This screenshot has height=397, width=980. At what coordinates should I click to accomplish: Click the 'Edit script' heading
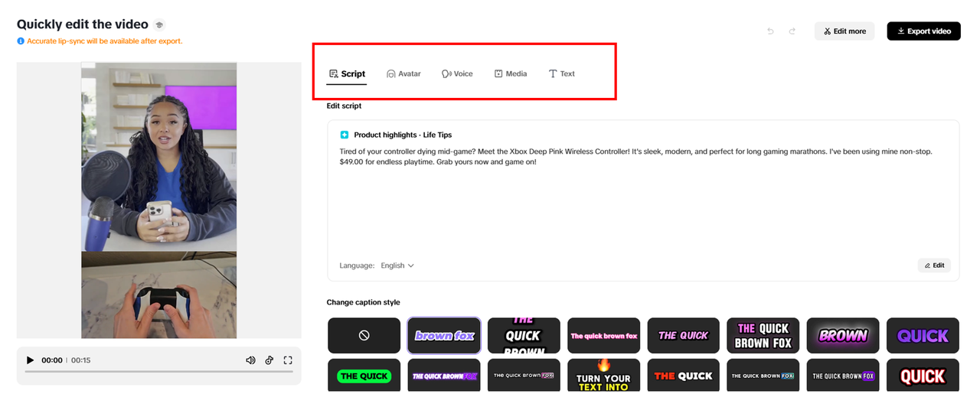pyautogui.click(x=344, y=106)
